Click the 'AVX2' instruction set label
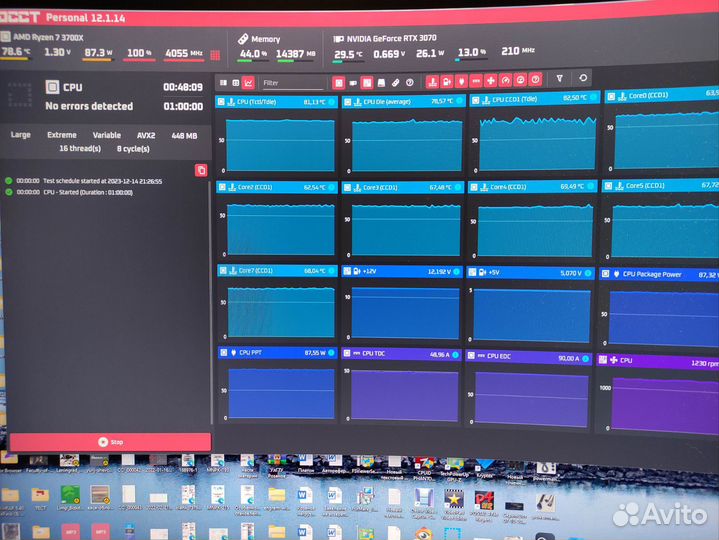Image resolution: width=719 pixels, height=540 pixels. [x=146, y=136]
